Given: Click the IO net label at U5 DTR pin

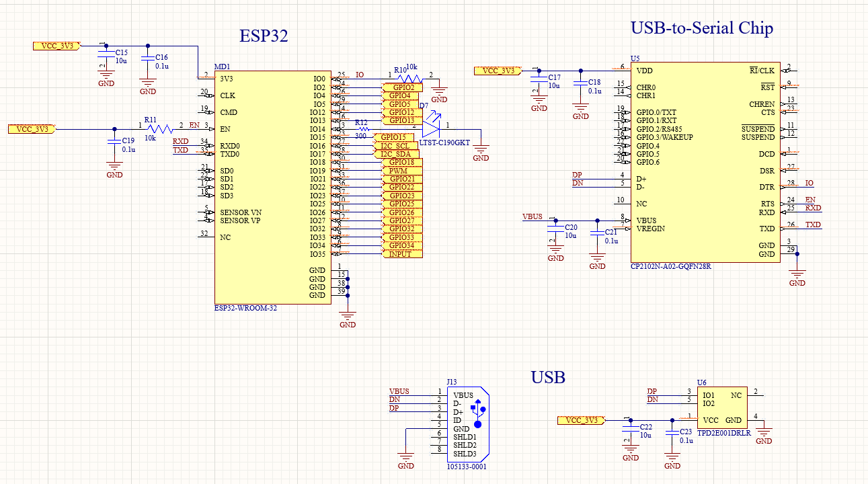Looking at the screenshot, I should (x=810, y=183).
